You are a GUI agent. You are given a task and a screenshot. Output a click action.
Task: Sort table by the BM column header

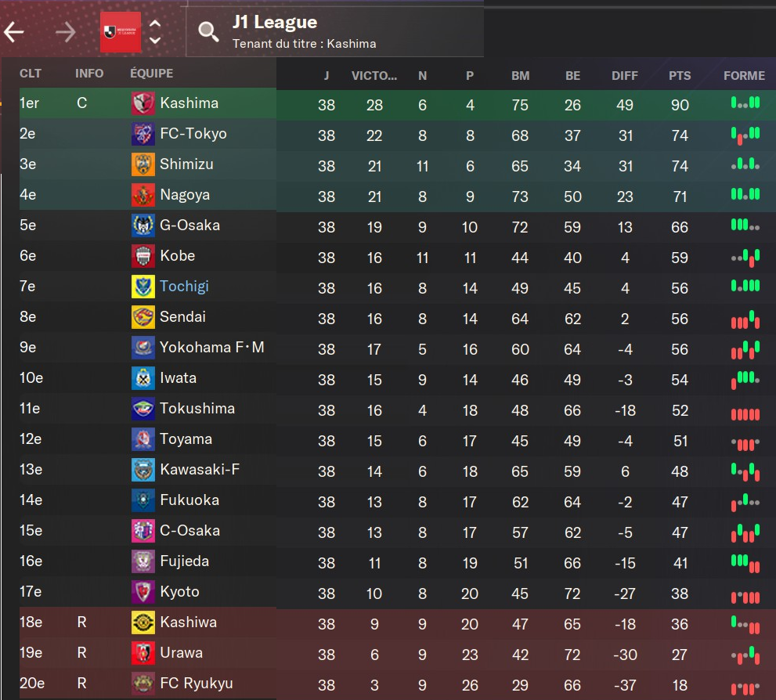point(520,76)
